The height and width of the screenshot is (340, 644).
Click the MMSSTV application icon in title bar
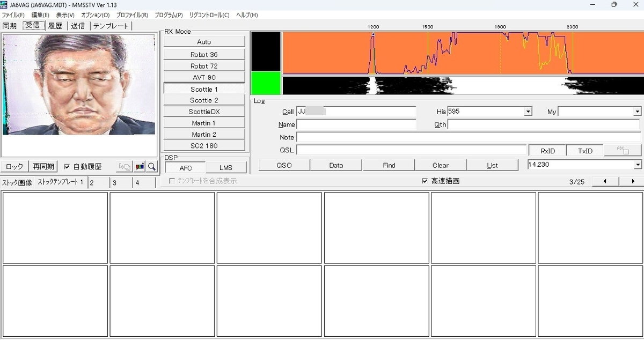(4, 4)
